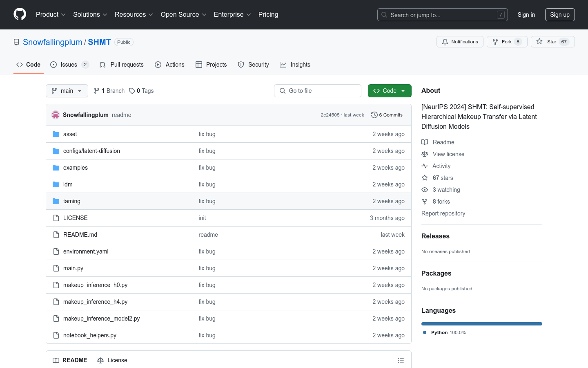Viewport: 588px width, 368px height.
Task: Click the license scale icon in About
Action: 425,154
